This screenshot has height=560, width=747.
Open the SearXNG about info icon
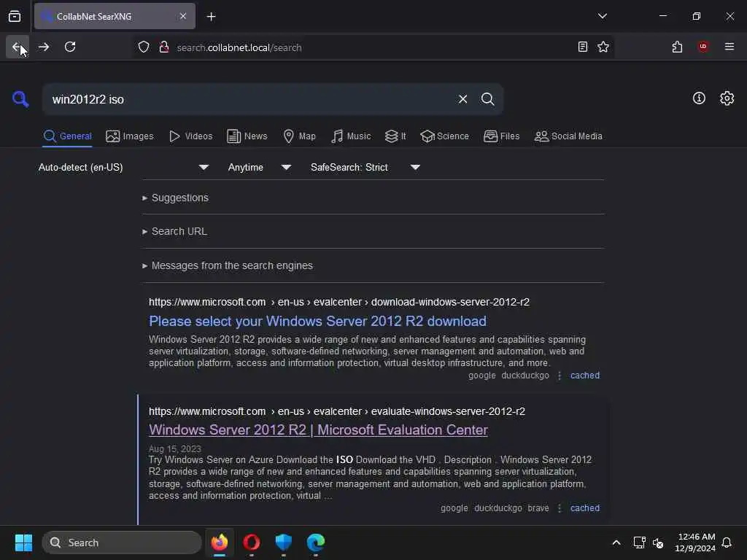pos(699,98)
